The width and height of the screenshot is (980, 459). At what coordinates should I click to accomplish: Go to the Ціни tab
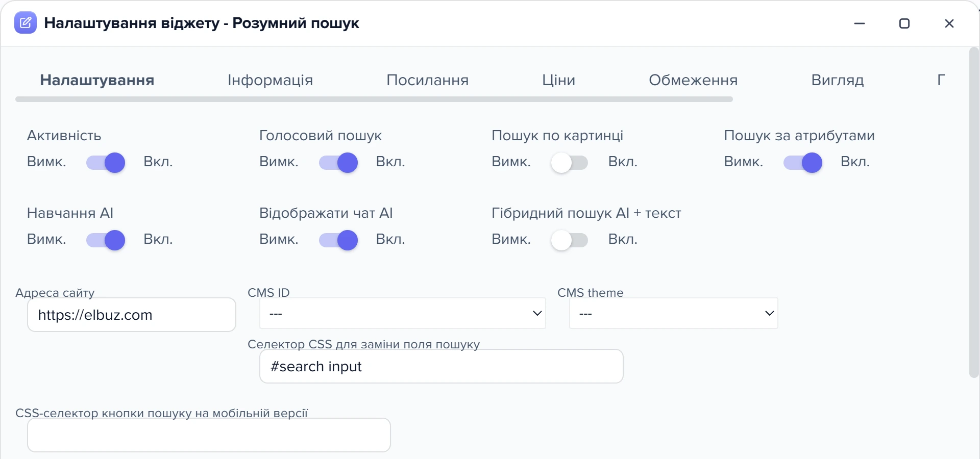click(x=558, y=80)
